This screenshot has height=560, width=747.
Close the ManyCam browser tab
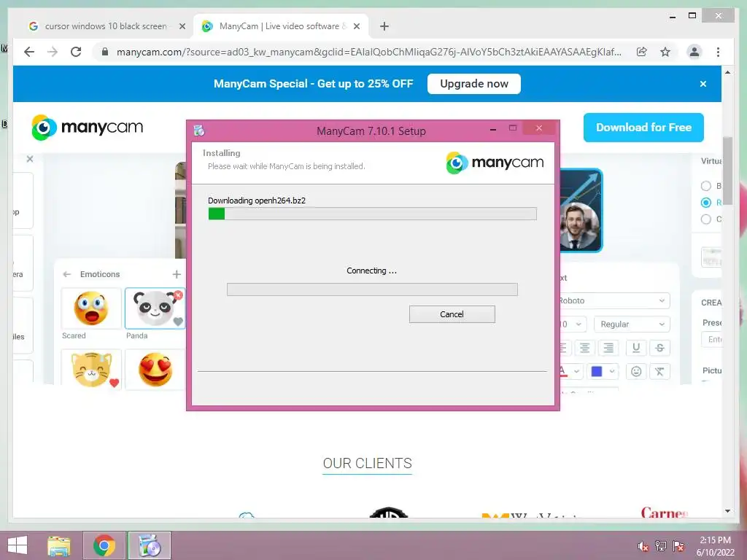click(356, 26)
